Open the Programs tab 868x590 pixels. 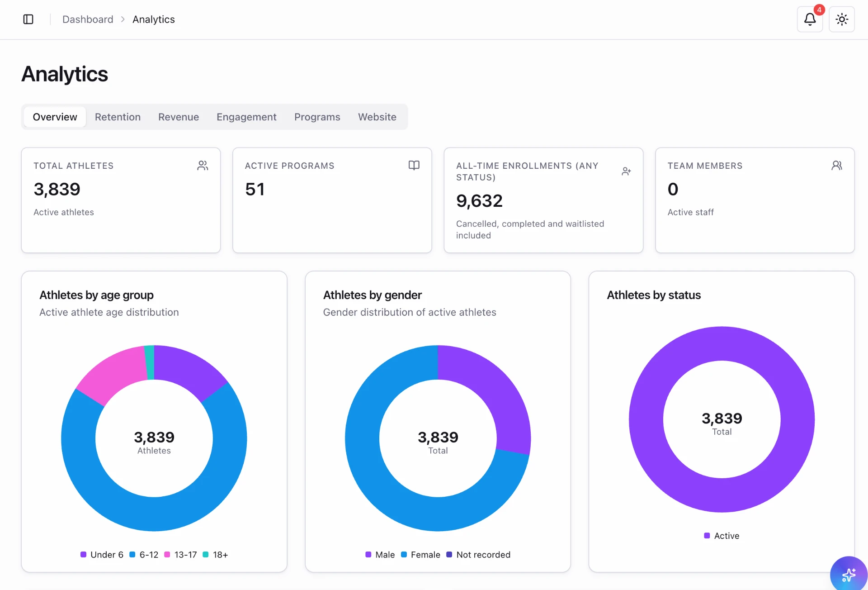317,117
